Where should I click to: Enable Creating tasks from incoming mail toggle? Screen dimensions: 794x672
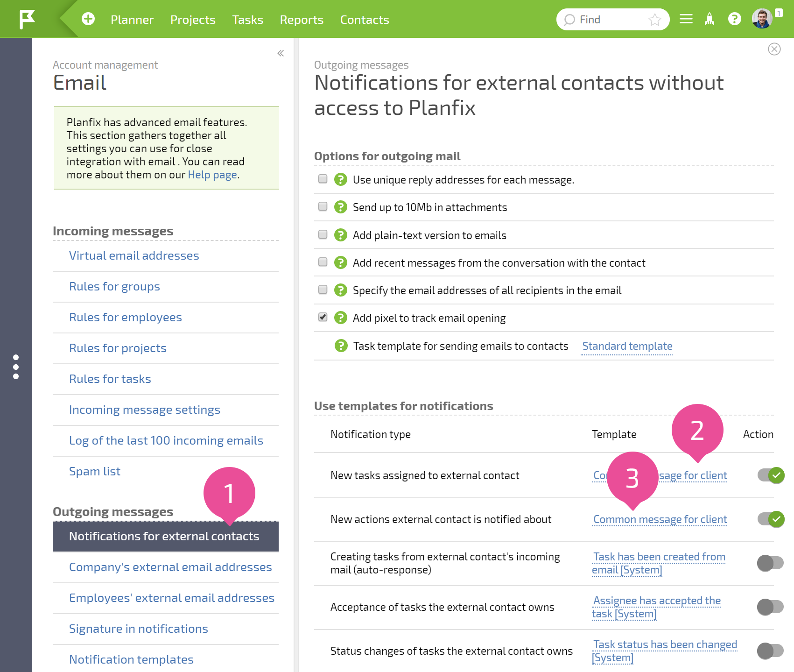pos(770,563)
